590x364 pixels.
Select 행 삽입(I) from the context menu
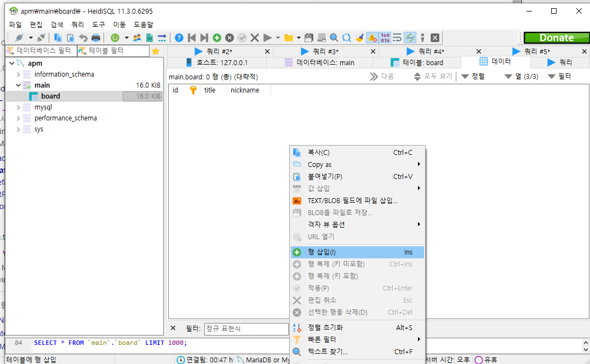click(358, 252)
